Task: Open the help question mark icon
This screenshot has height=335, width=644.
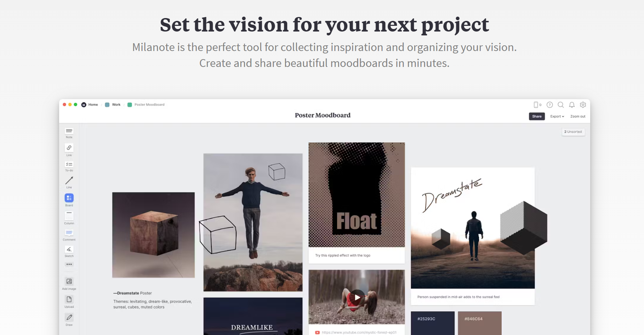Action: click(550, 105)
